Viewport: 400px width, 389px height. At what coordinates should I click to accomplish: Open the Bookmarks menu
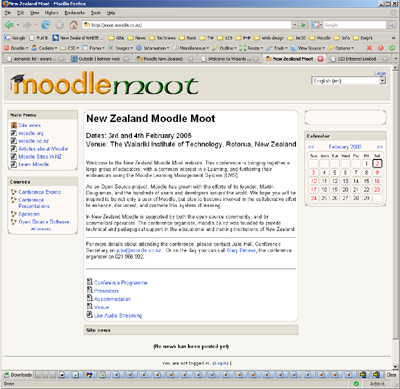[75, 13]
